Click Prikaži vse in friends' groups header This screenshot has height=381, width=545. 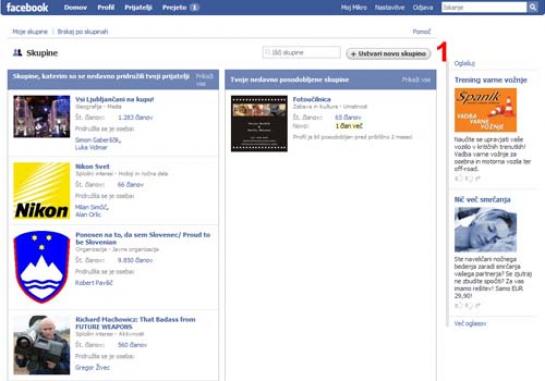point(204,80)
